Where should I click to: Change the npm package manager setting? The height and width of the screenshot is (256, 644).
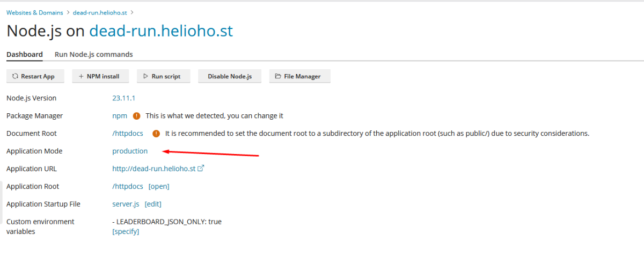click(120, 116)
